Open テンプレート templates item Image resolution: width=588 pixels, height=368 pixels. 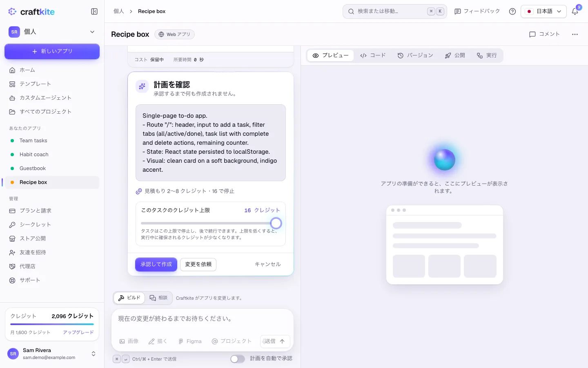52,84
